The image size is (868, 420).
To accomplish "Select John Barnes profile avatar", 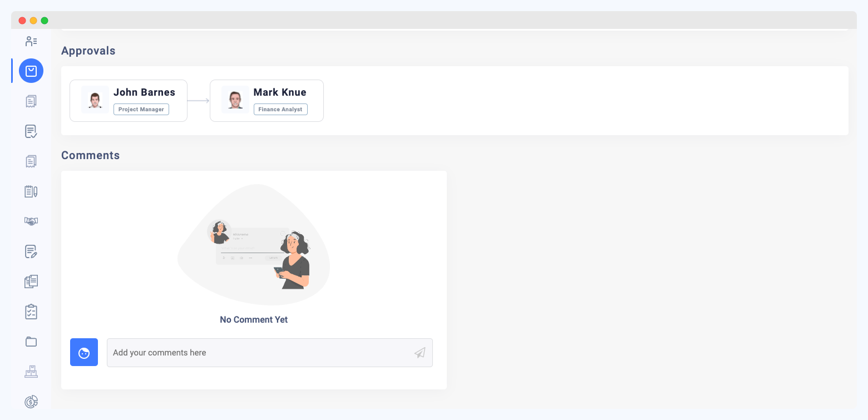I will tap(94, 99).
